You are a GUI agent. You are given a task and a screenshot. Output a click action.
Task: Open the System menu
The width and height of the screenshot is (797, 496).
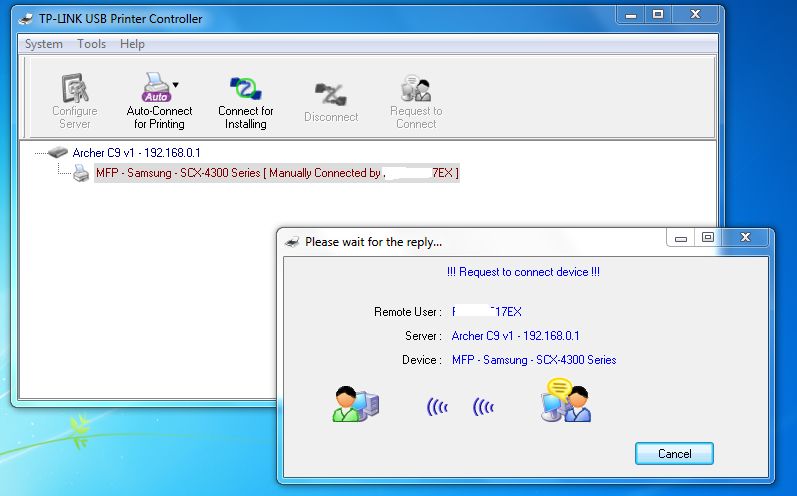click(44, 44)
